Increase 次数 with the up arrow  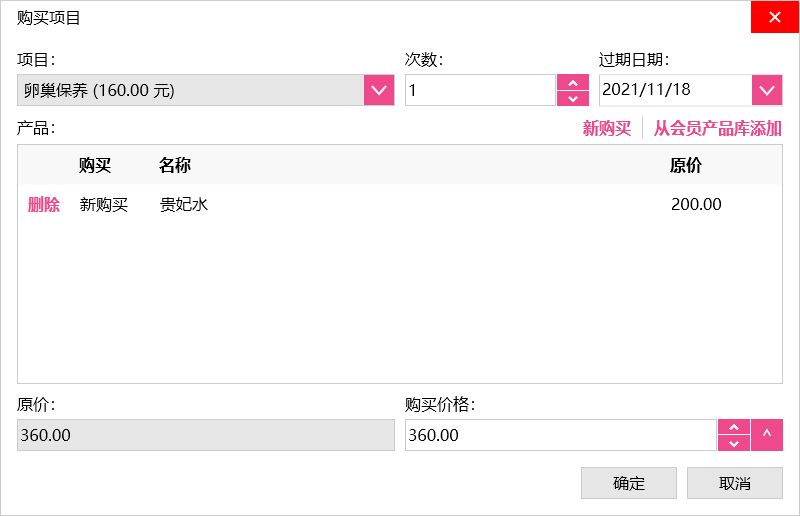572,82
